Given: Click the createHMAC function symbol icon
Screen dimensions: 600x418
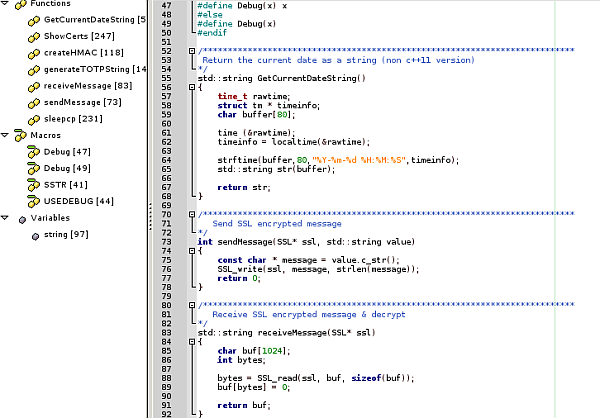Looking at the screenshot, I should (34, 53).
